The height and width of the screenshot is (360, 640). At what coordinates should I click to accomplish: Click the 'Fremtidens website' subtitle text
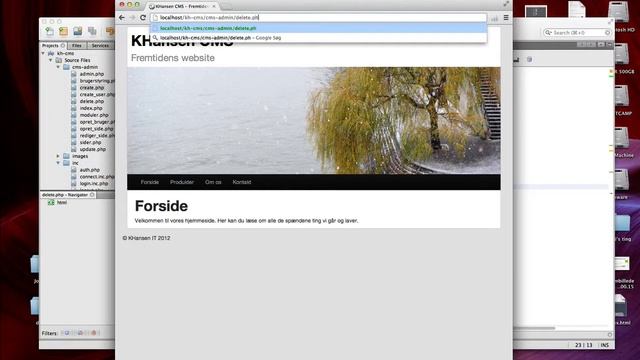click(173, 58)
